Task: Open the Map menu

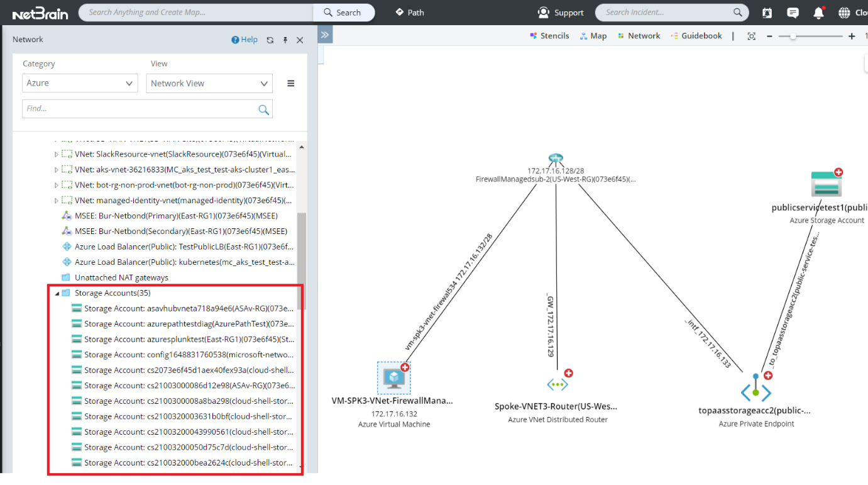Action: (593, 36)
